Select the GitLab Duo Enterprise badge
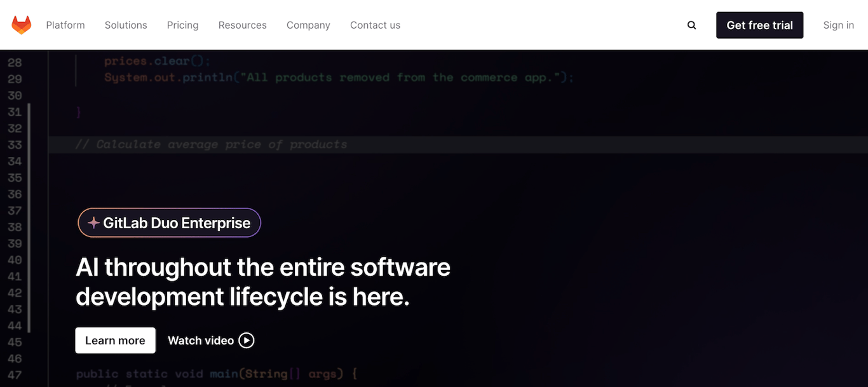Viewport: 868px width, 387px height. pyautogui.click(x=169, y=222)
